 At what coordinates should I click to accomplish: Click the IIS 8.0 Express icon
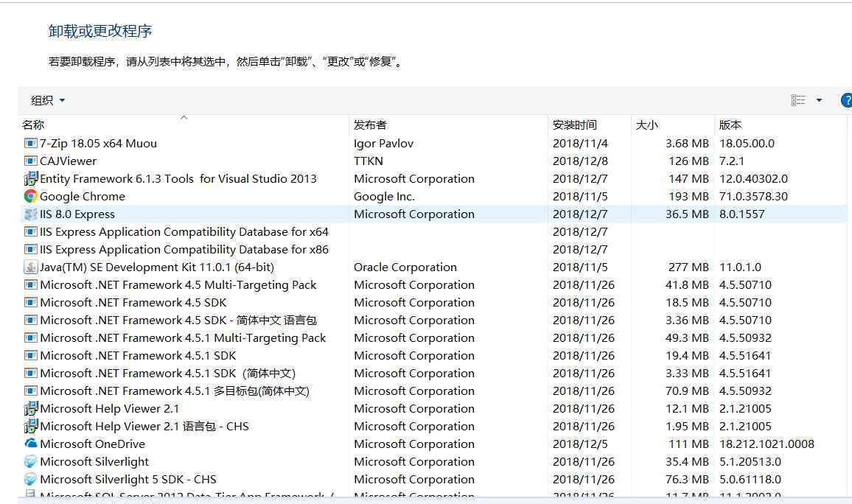click(x=31, y=214)
